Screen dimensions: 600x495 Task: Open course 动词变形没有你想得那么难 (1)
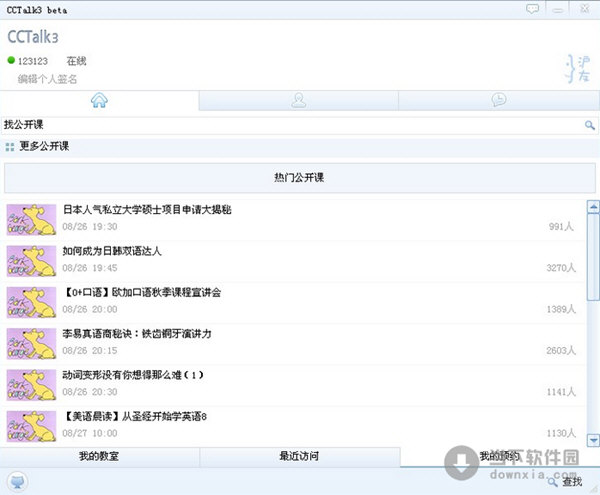coord(133,375)
